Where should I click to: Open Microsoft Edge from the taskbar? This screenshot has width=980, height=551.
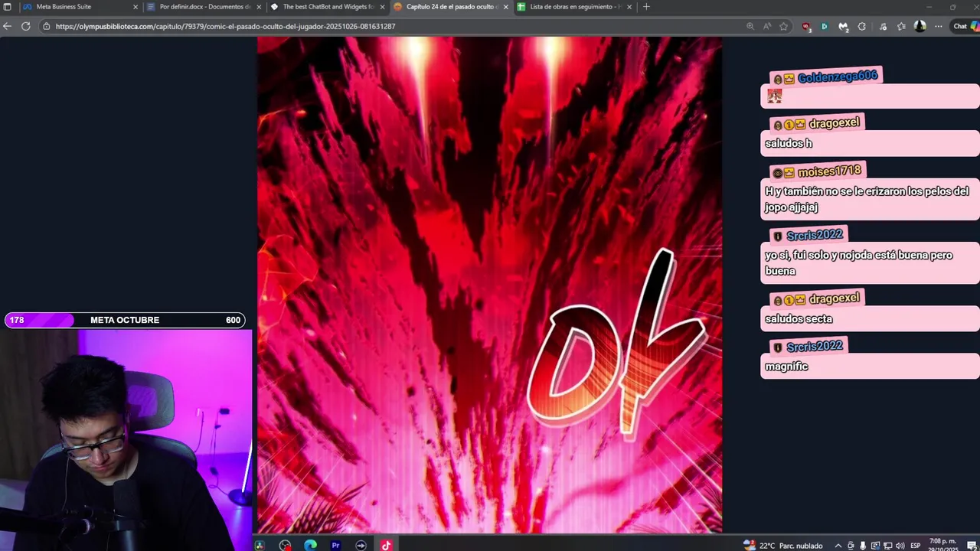point(310,545)
